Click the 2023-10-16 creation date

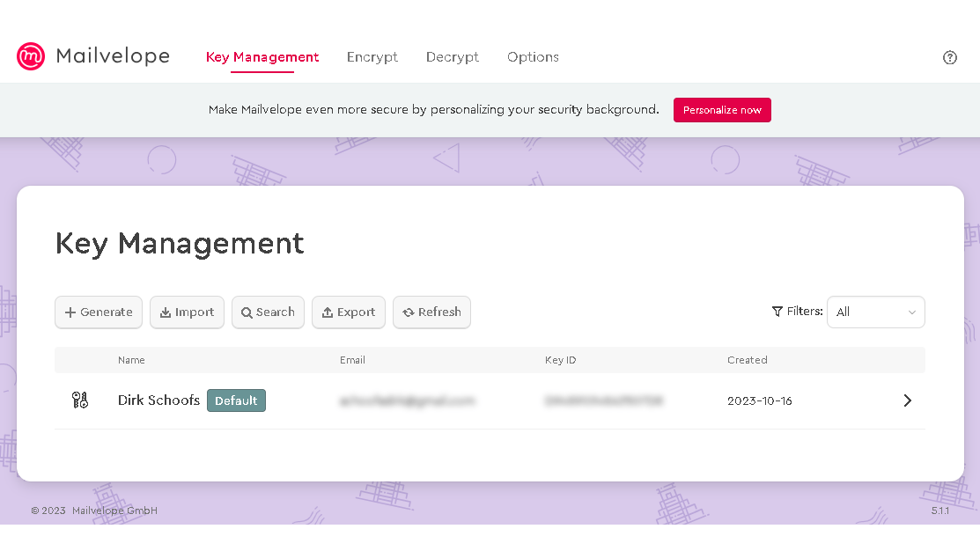point(759,401)
